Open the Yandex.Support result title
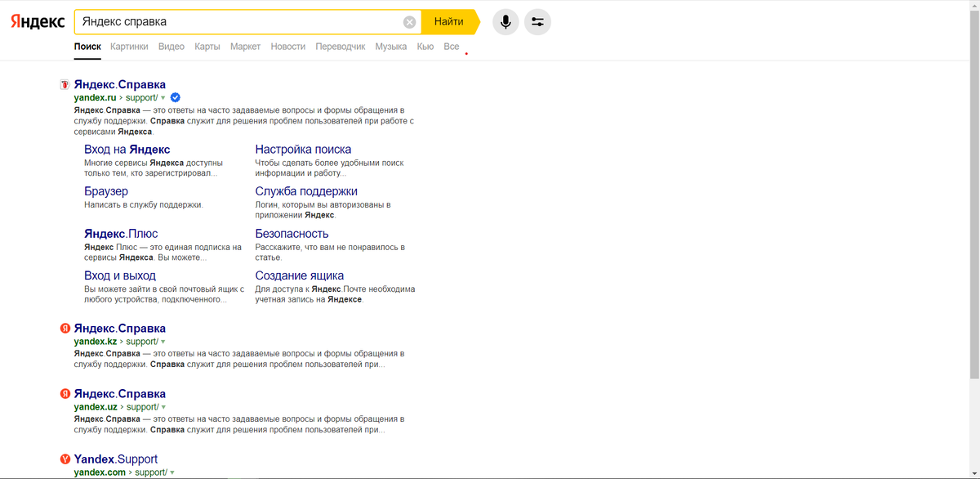Screen dimensions: 980x479 (116, 459)
